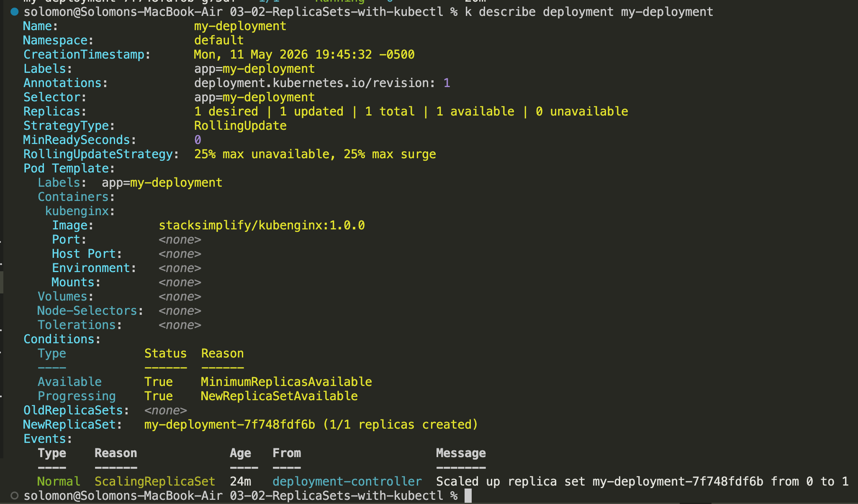Screen dimensions: 858x504
Task: Click the 'Available' condition type
Action: (69, 382)
